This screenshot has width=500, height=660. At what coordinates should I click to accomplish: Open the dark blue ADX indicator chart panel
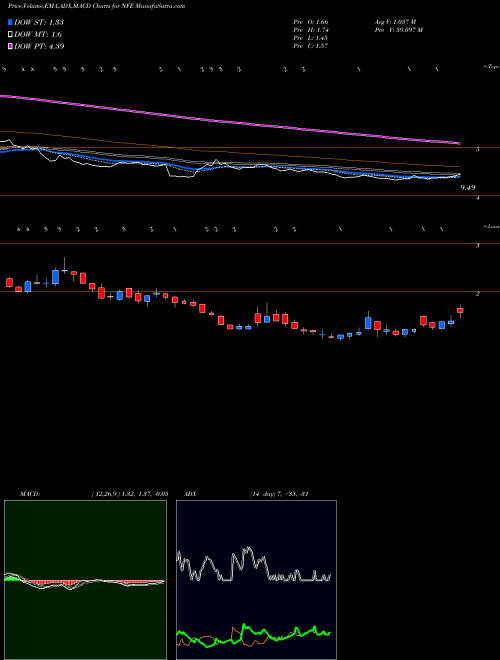click(256, 580)
